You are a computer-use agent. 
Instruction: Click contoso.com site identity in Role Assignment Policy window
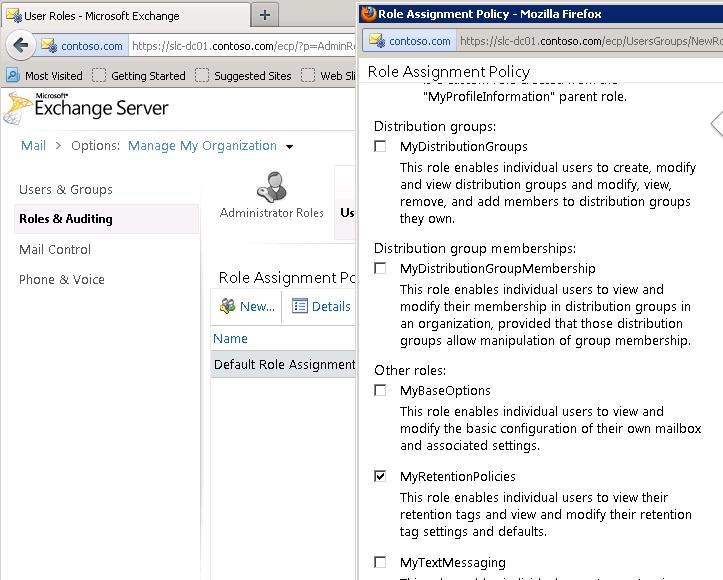click(410, 41)
